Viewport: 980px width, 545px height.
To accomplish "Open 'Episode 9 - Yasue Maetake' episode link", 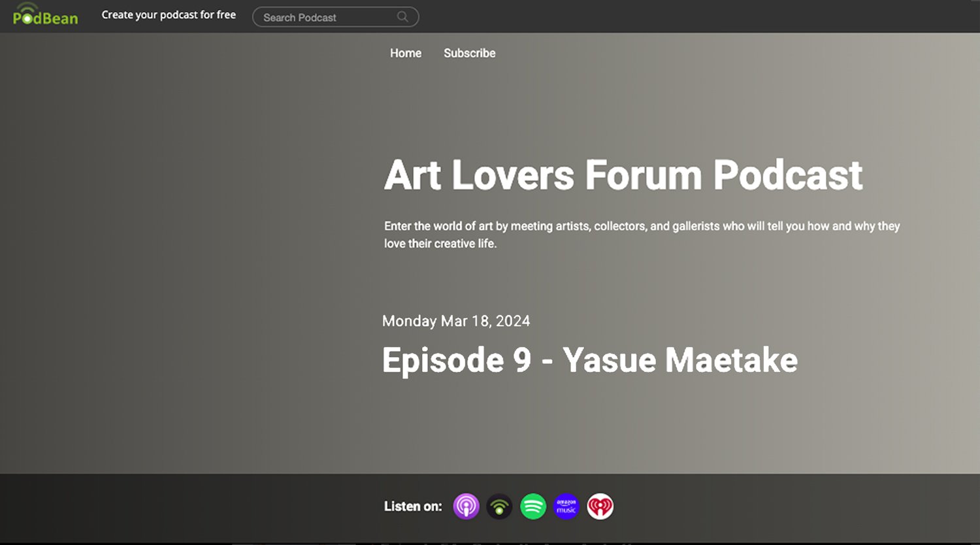I will [x=590, y=360].
